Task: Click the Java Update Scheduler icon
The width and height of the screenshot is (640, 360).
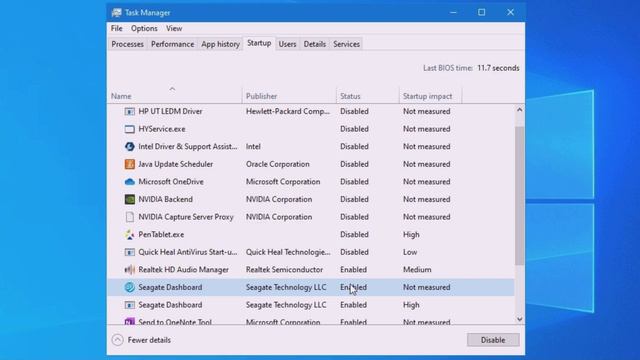Action: (129, 164)
